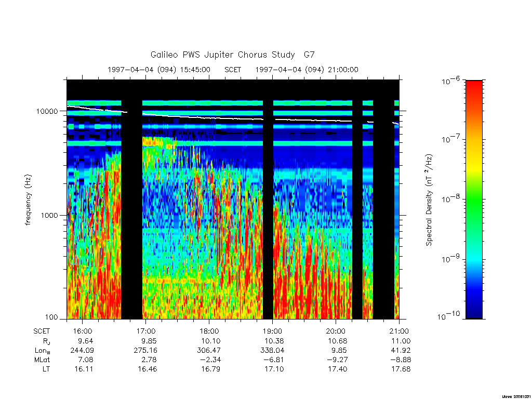Click the longitude value 306.47

[209, 351]
